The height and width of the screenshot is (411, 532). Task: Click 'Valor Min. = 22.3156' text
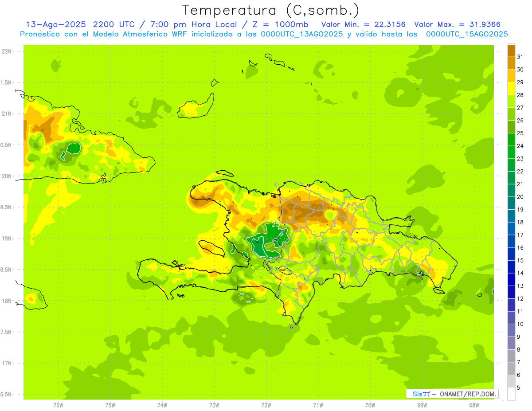tap(364, 24)
